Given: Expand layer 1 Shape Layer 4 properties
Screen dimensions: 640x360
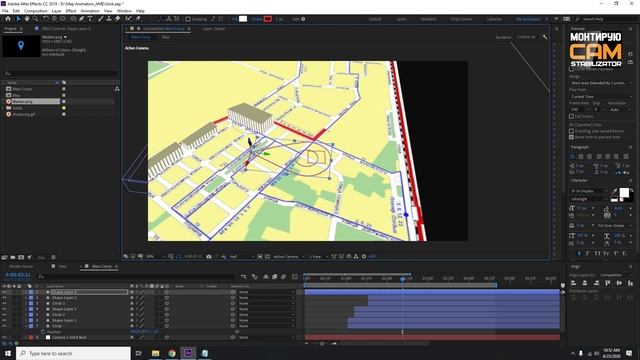Looking at the screenshot, I should tap(26, 292).
